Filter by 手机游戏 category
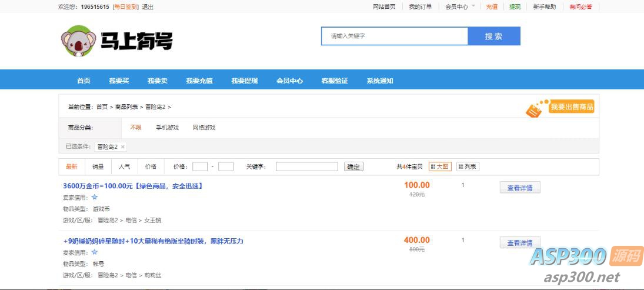 point(167,127)
